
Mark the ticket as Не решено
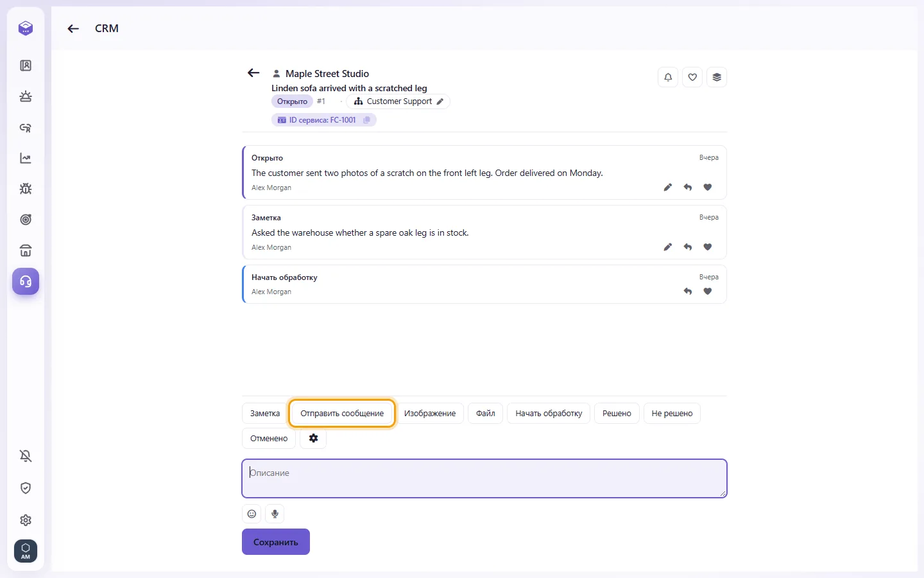click(x=672, y=414)
